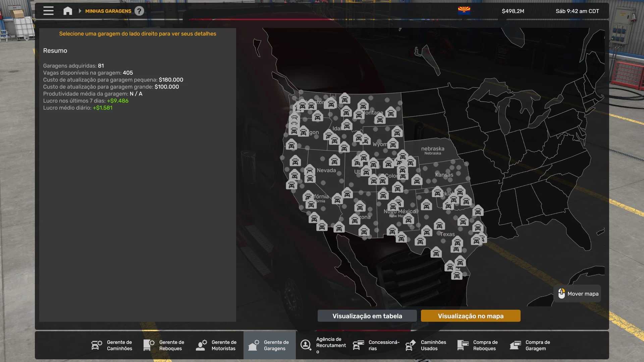Click the Arizona state flag icon
The image size is (644, 362).
pyautogui.click(x=464, y=11)
